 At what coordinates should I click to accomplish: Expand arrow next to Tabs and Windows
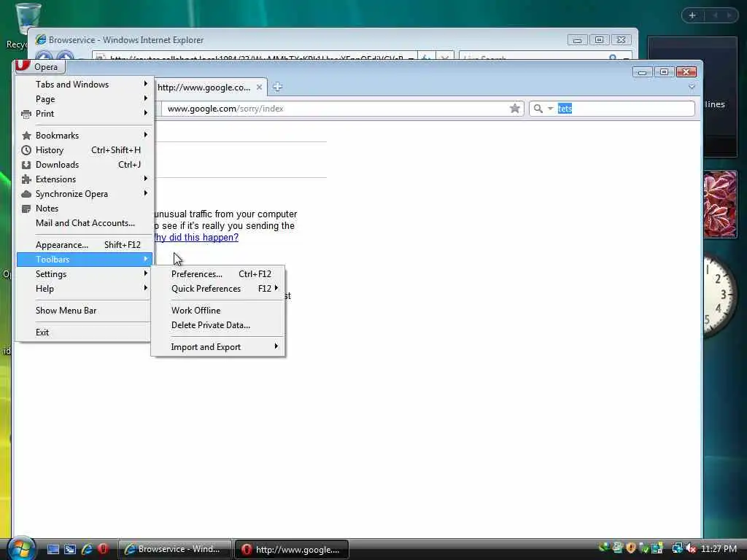pos(146,84)
